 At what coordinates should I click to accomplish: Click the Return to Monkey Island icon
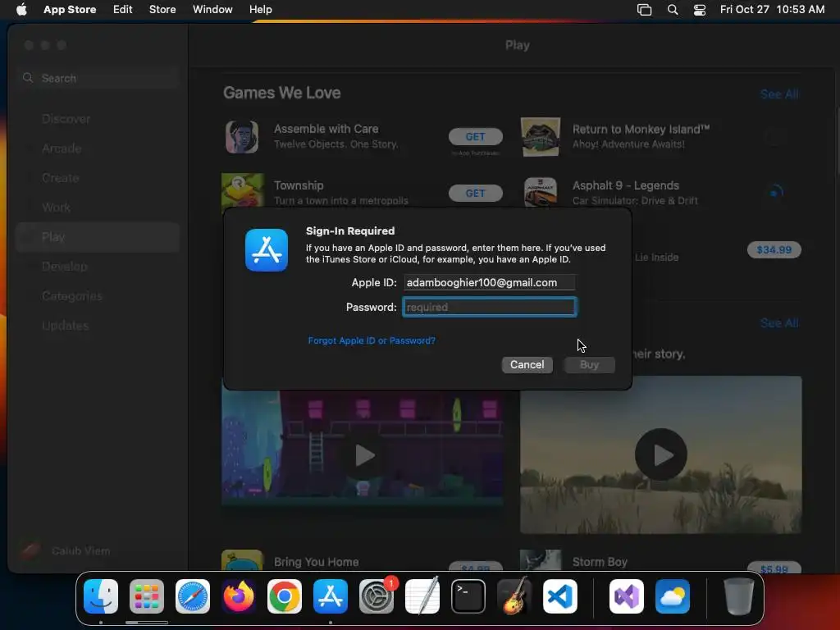(x=541, y=137)
